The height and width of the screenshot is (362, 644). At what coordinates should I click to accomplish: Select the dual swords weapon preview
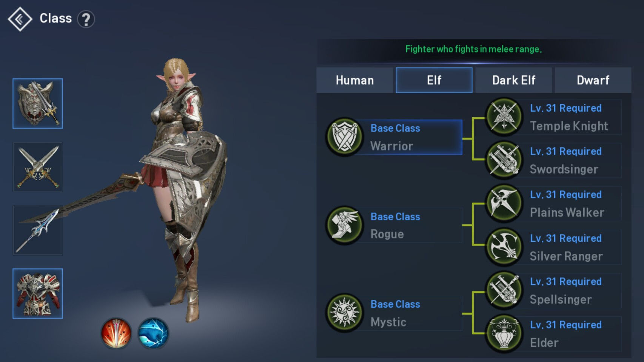click(38, 167)
